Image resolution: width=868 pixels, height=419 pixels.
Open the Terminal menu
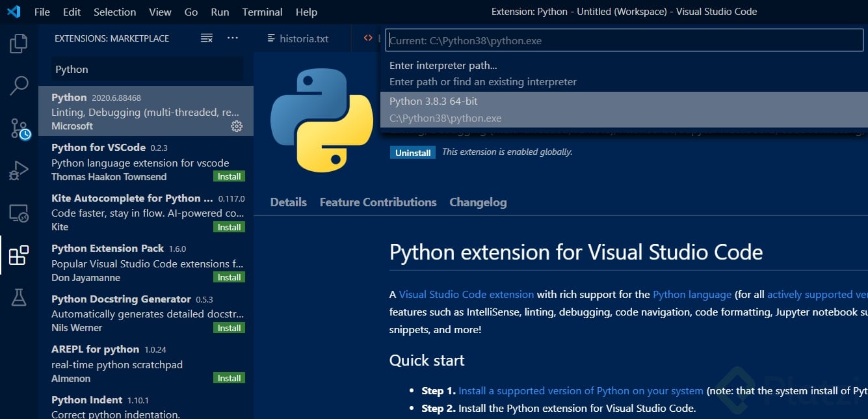262,12
